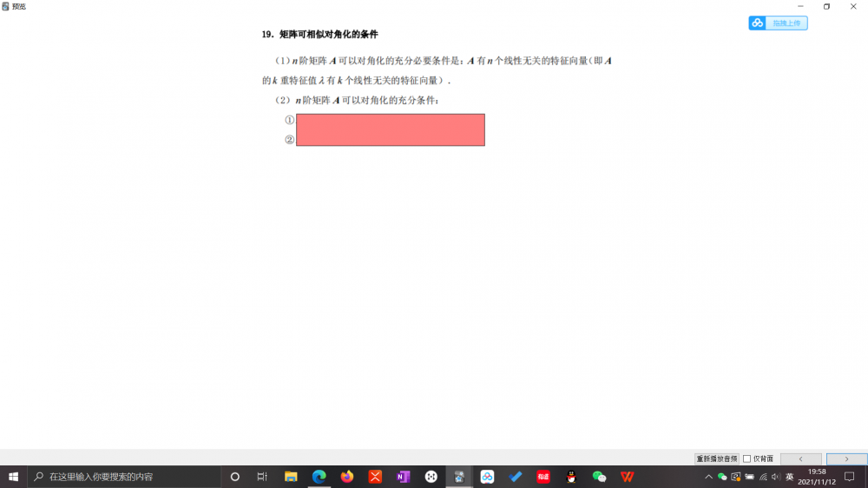Switch input language via 英 indicator
The height and width of the screenshot is (488, 868).
(x=789, y=477)
